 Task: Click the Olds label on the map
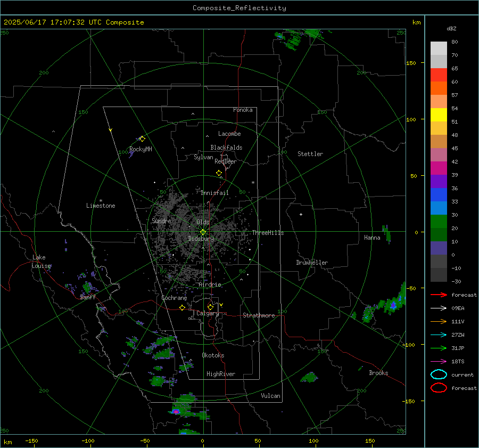point(203,222)
